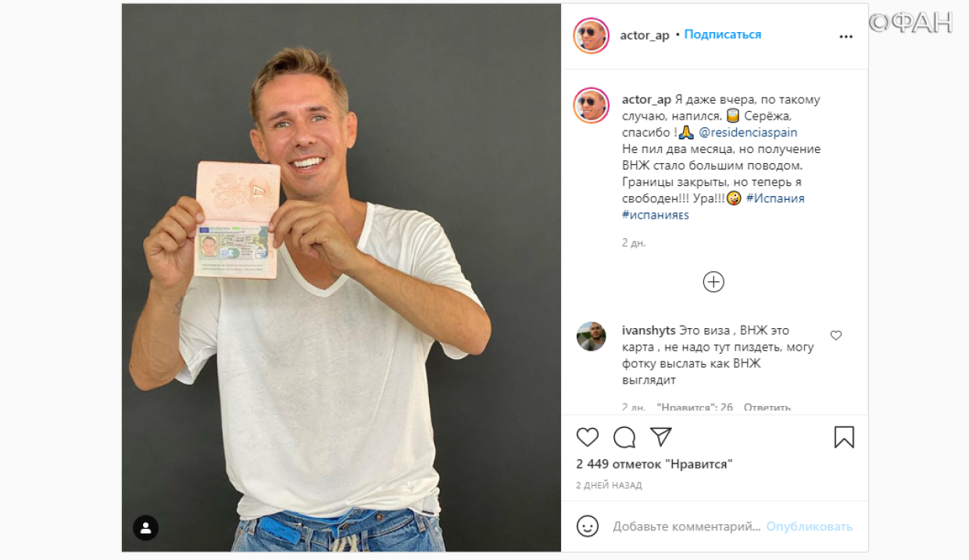The height and width of the screenshot is (560, 969).
Task: Click actor_ap header profile avatar
Action: [591, 35]
